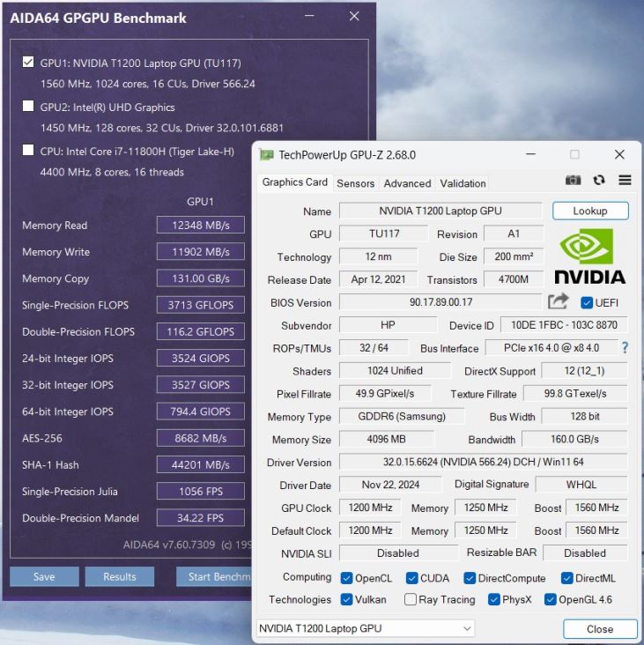Click the Close button in GPU-Z
This screenshot has width=644, height=645.
click(x=600, y=629)
